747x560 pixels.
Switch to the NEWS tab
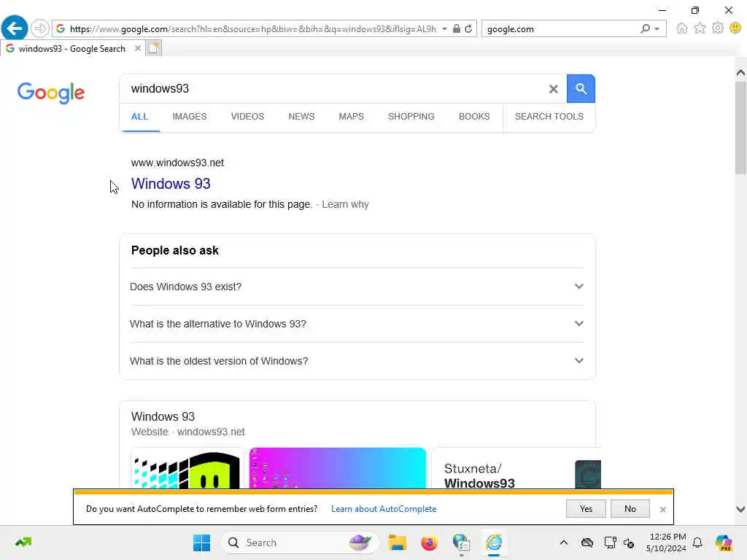(x=301, y=117)
